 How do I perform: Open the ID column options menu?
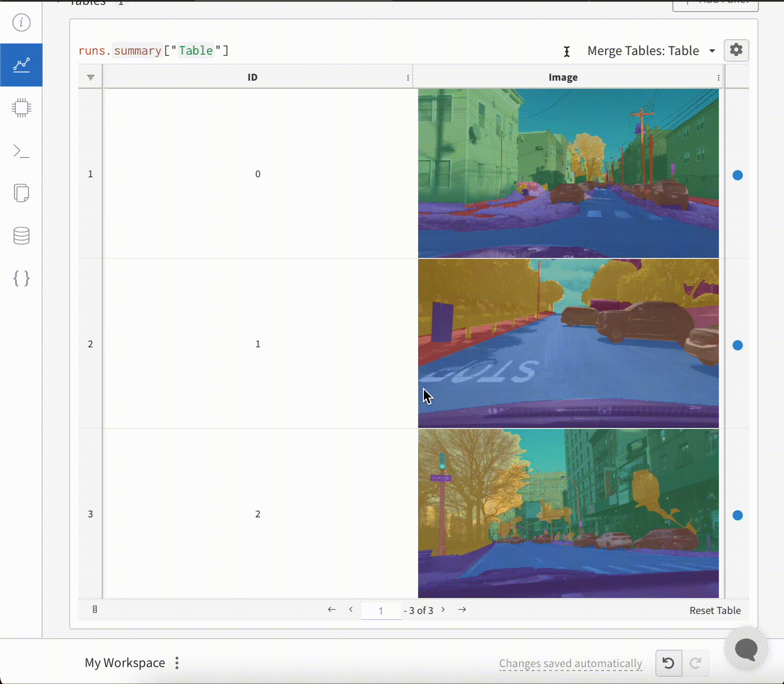tap(407, 77)
